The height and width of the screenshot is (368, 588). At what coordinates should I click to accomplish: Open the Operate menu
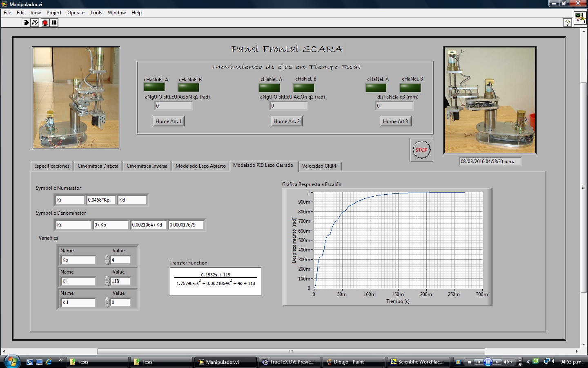tap(76, 13)
